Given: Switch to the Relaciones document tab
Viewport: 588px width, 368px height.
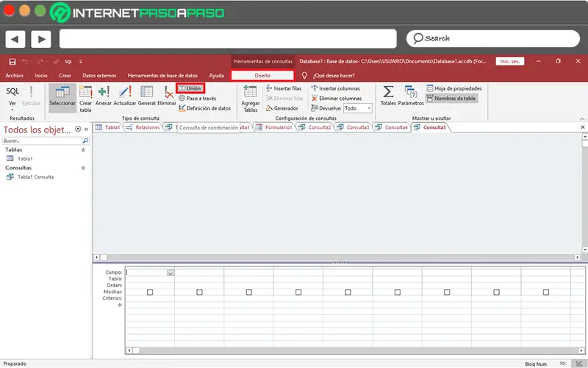Looking at the screenshot, I should [143, 127].
